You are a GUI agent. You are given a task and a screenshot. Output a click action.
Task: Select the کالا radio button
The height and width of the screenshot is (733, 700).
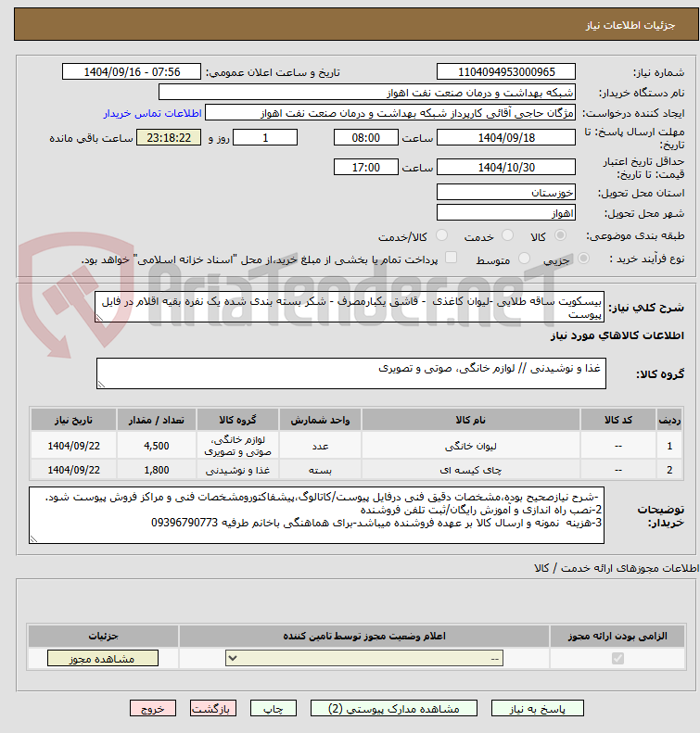560,235
